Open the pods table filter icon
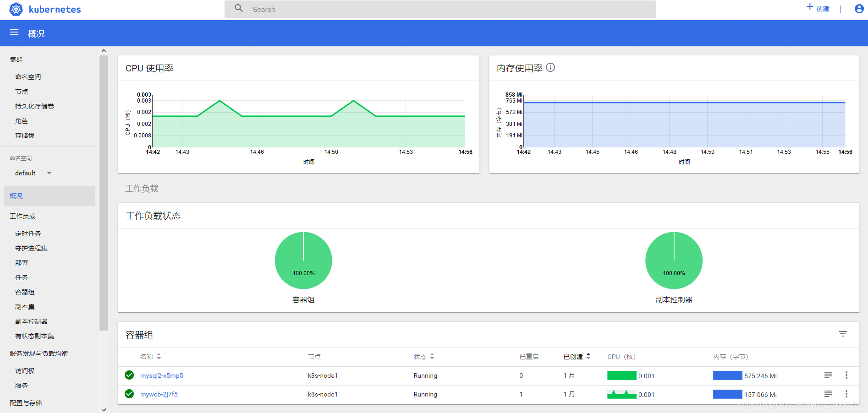Screen dimensions: 868x413 pos(843,334)
